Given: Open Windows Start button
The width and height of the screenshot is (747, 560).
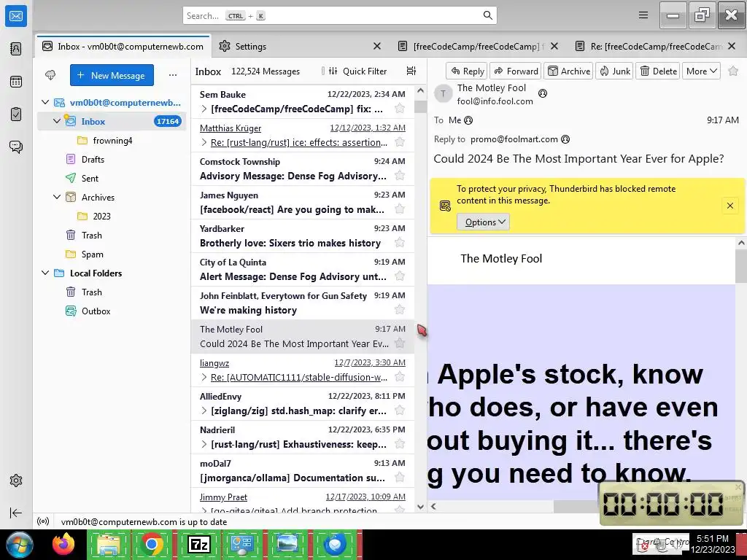Looking at the screenshot, I should pyautogui.click(x=19, y=544).
